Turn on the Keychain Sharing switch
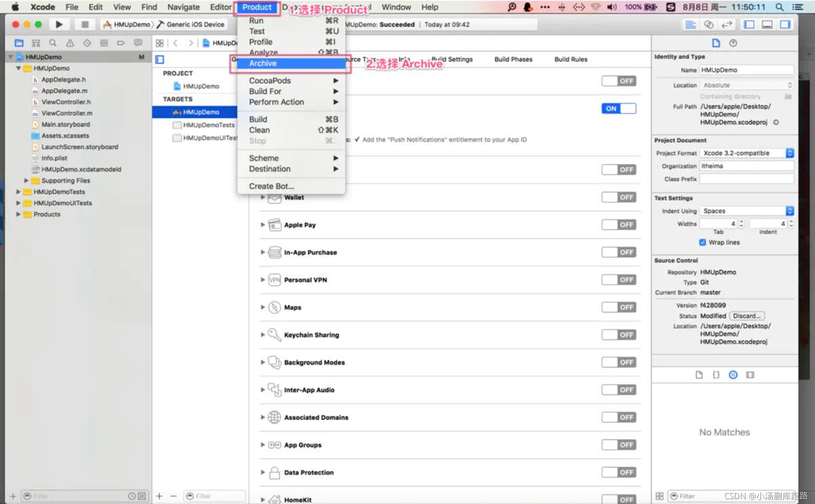Viewport: 815px width, 504px height. [618, 335]
